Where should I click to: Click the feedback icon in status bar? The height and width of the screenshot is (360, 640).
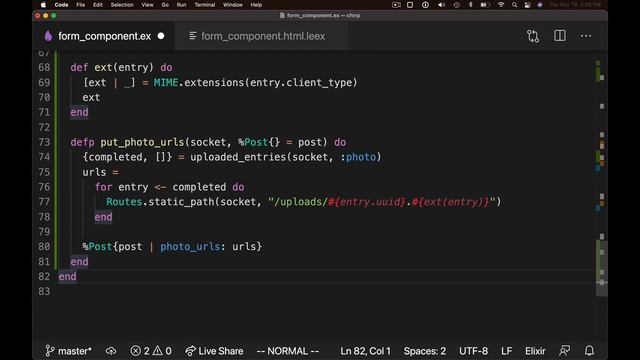click(564, 351)
